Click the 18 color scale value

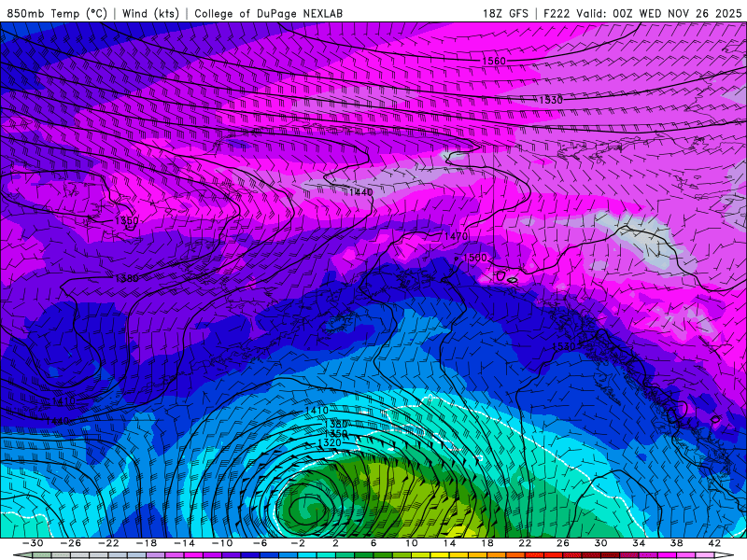[x=486, y=543]
